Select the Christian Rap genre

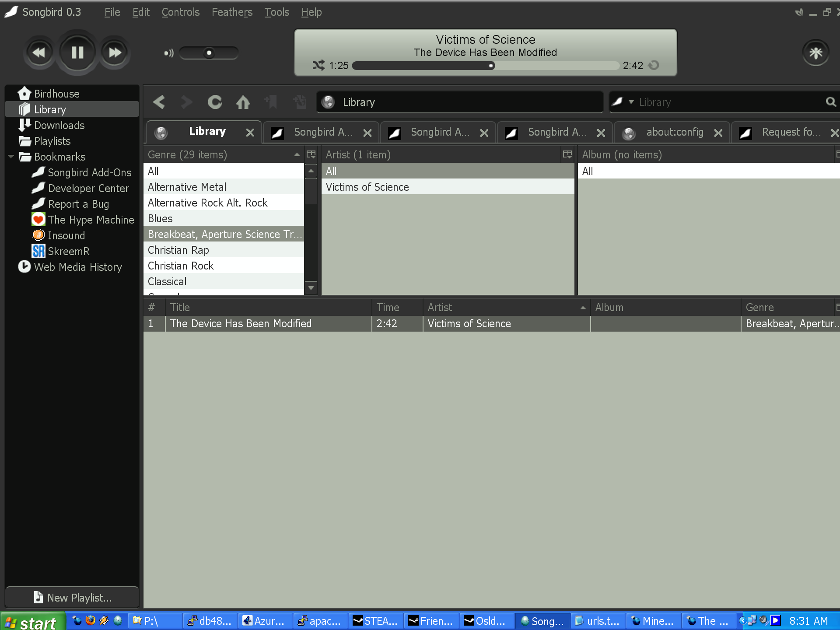(224, 250)
